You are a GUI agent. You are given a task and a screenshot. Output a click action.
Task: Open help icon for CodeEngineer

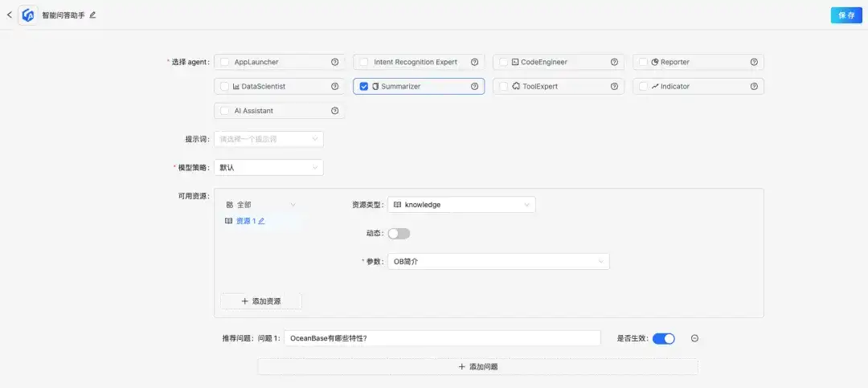tap(614, 62)
